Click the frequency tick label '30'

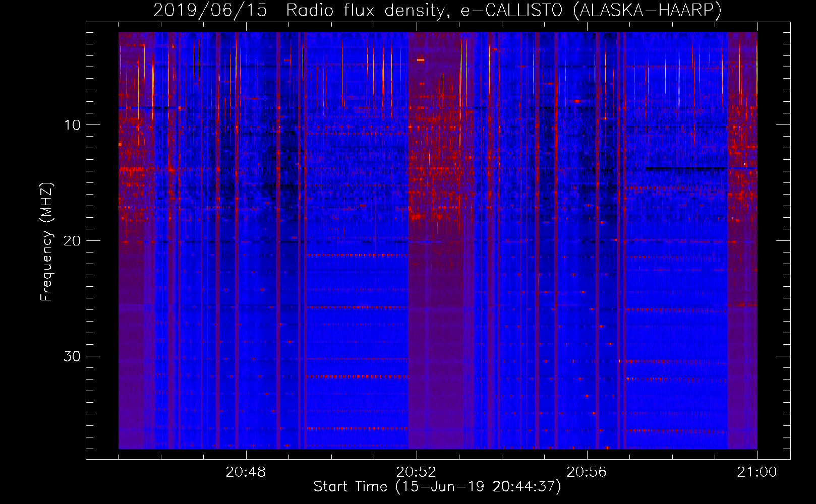(x=72, y=356)
